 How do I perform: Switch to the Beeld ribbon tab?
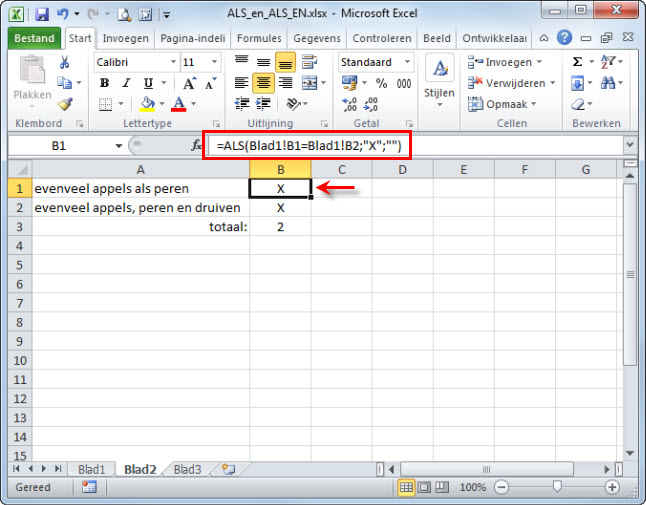click(x=437, y=38)
